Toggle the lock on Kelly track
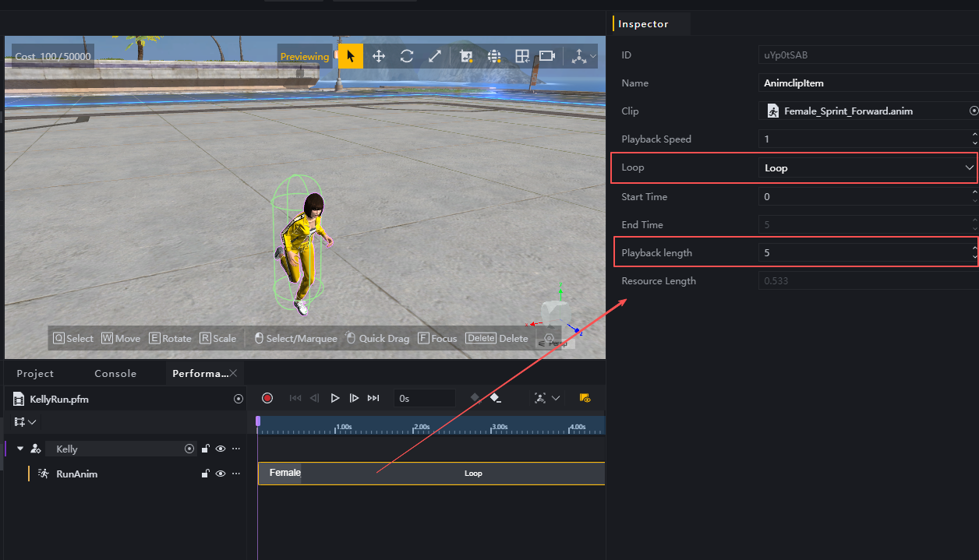This screenshot has width=979, height=560. 206,449
